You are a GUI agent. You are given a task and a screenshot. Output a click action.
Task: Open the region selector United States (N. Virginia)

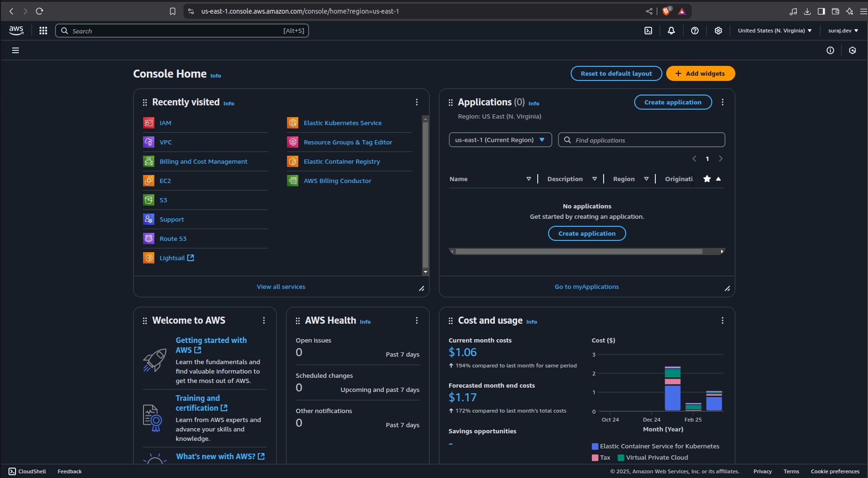[x=774, y=31]
